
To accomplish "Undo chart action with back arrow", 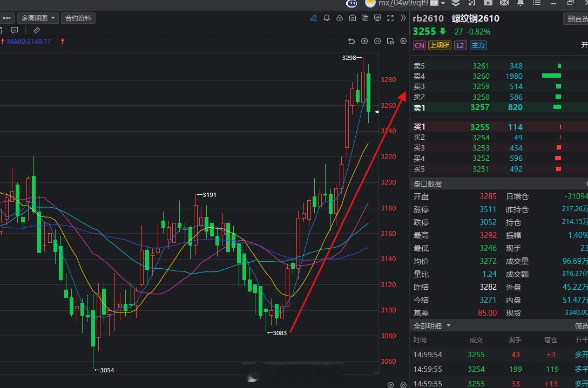I will pyautogui.click(x=352, y=41).
